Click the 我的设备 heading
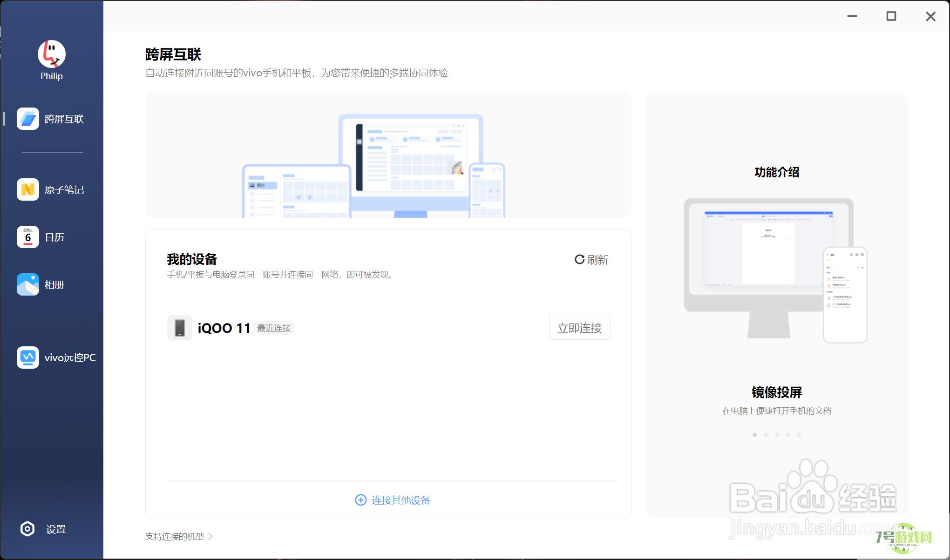The width and height of the screenshot is (950, 560). [192, 259]
